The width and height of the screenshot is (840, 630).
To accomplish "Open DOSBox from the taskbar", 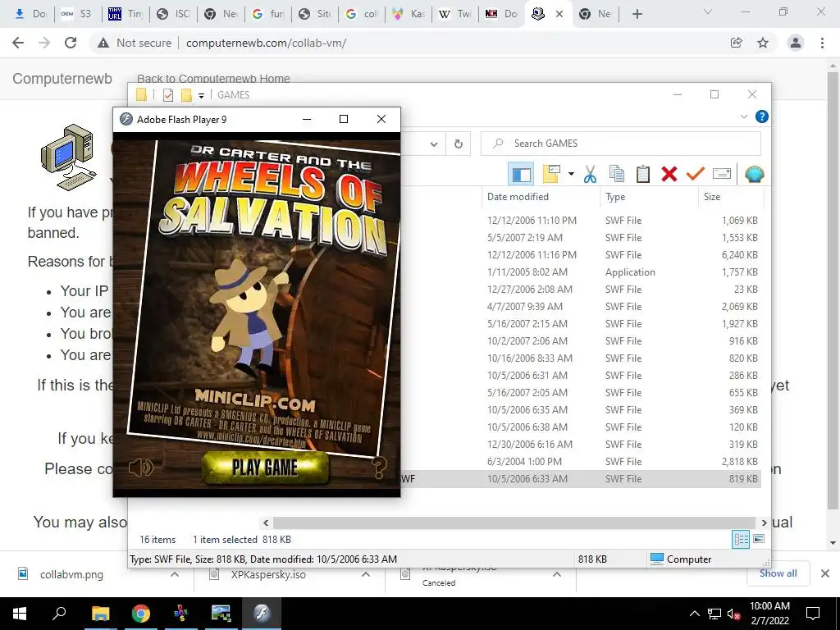I will 181,614.
